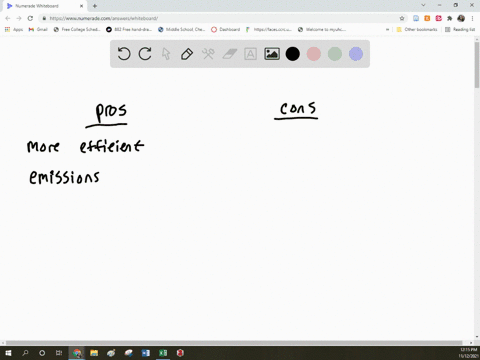Undo the last whiteboard stroke

pos(124,54)
